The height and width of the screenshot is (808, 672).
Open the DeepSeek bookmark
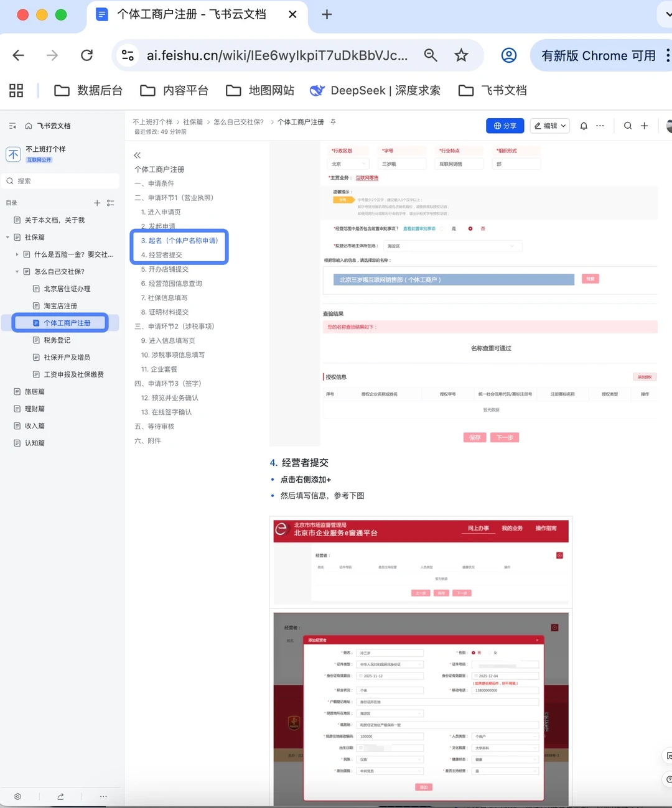[375, 91]
